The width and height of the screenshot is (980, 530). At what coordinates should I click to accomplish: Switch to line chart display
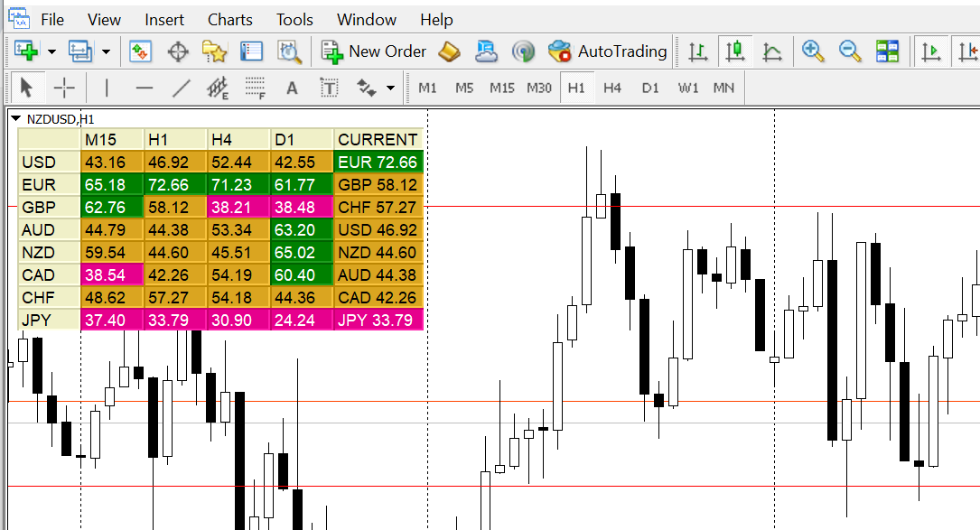pyautogui.click(x=772, y=51)
